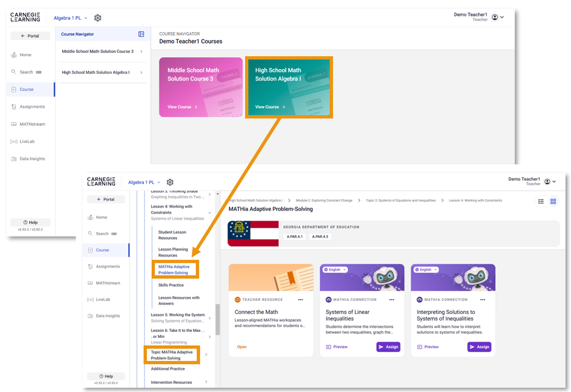The width and height of the screenshot is (571, 392).
Task: Open English language dropdown on Systems of Linear Inequalities card
Action: point(335,270)
